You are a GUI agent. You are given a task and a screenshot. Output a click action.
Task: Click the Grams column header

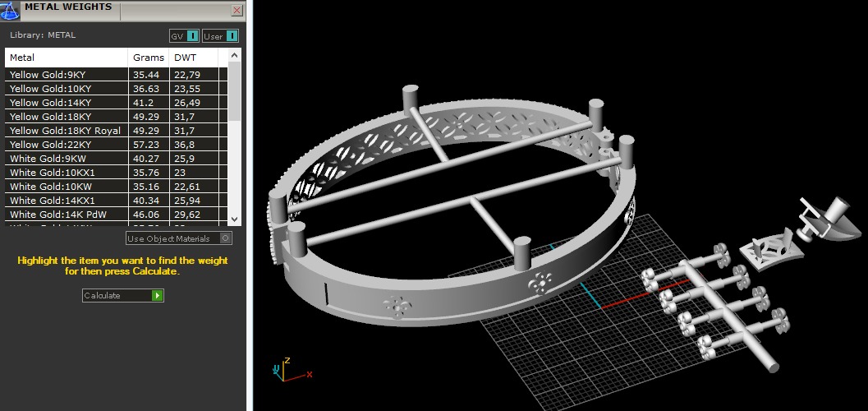pyautogui.click(x=149, y=58)
